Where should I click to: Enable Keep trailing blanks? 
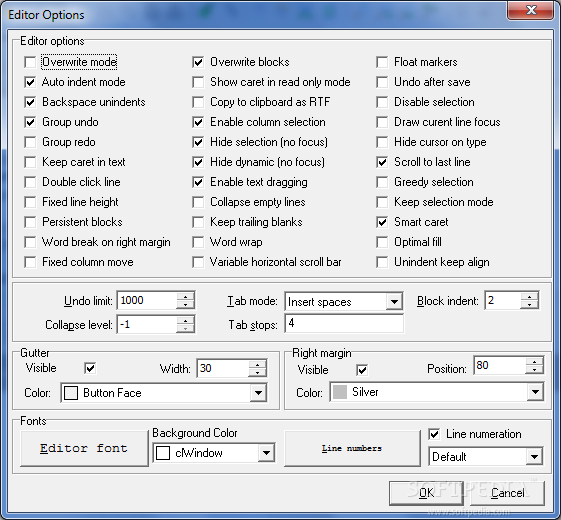coord(198,223)
